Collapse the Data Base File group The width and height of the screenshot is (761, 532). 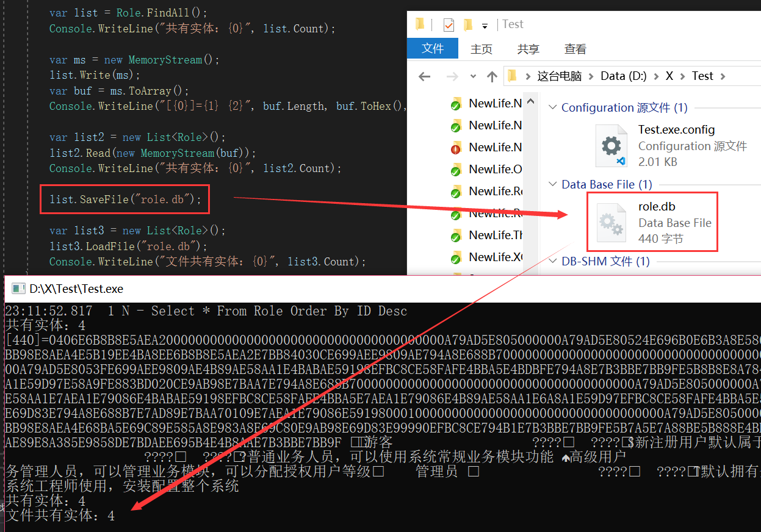(x=552, y=185)
